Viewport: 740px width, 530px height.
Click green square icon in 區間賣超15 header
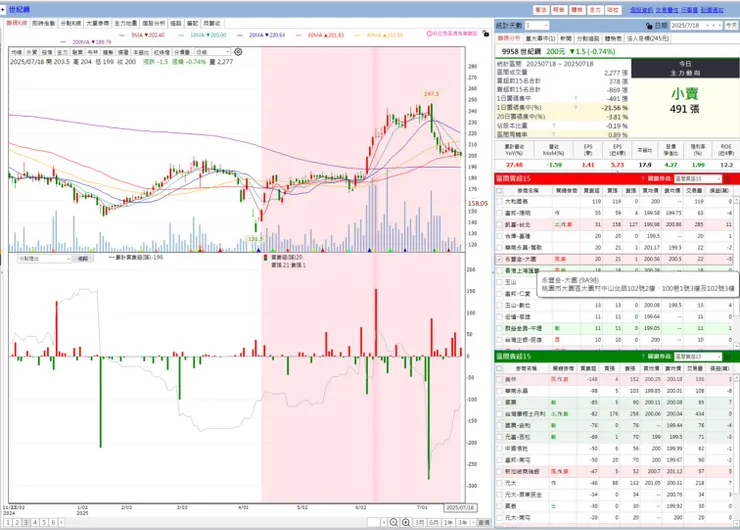pyautogui.click(x=728, y=356)
